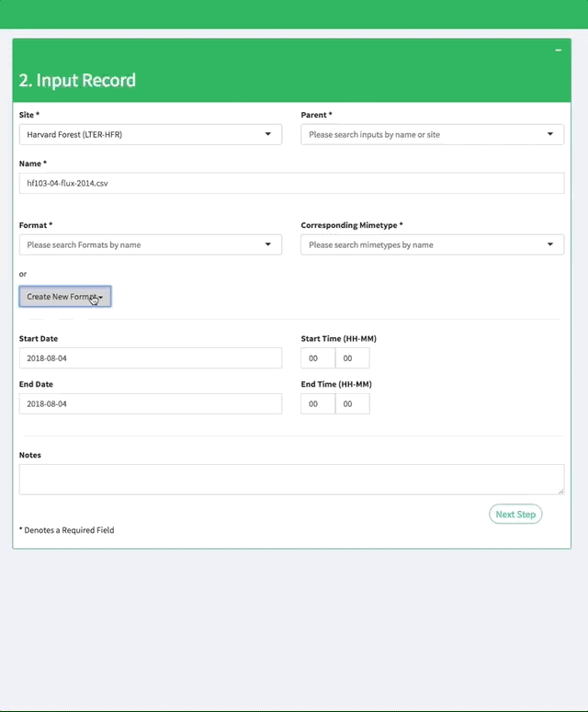This screenshot has height=712, width=588.
Task: Click the Create New Format button
Action: pos(64,297)
